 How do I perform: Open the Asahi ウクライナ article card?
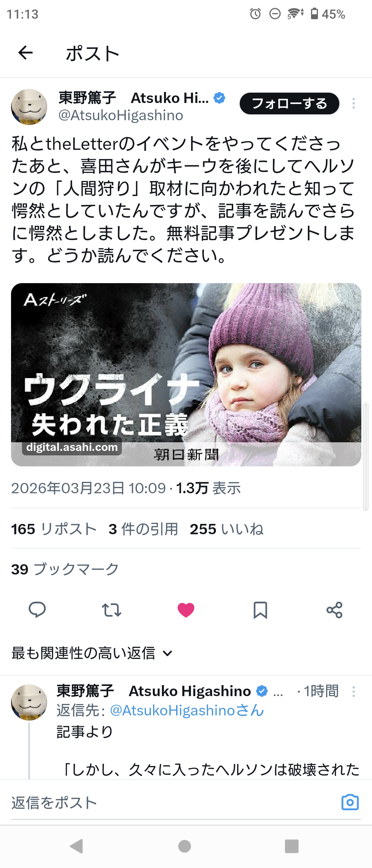pyautogui.click(x=186, y=374)
